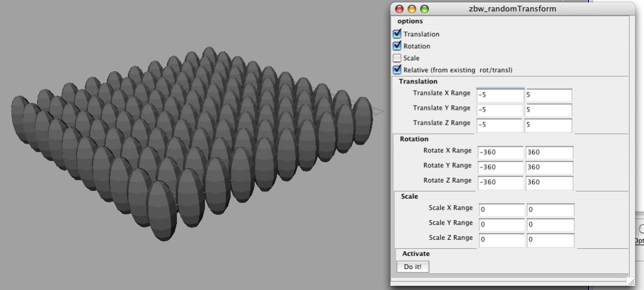Select Rotate Z Range maximum field

click(x=549, y=183)
